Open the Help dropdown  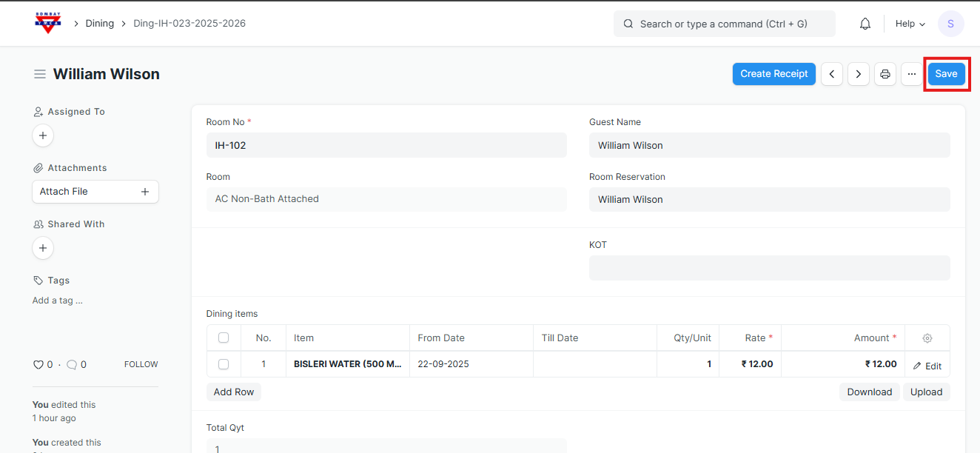[910, 24]
